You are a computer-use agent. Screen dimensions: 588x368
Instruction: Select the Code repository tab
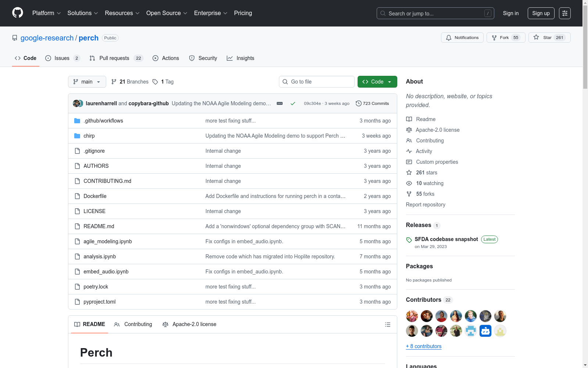point(25,58)
